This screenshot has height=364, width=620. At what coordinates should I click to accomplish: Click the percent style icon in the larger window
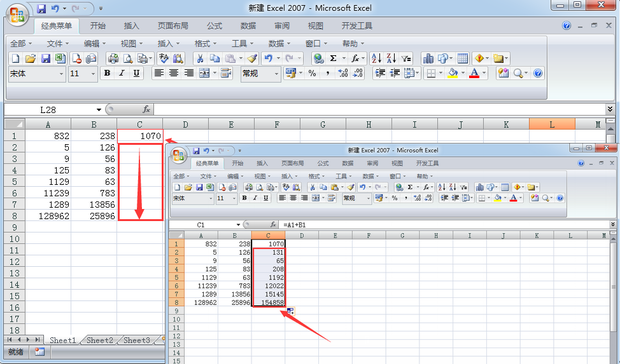point(312,73)
